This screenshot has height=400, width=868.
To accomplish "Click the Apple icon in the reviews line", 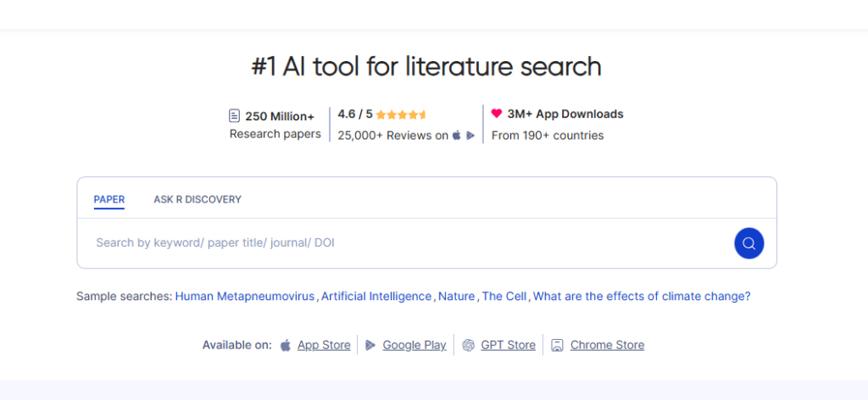I will (457, 136).
